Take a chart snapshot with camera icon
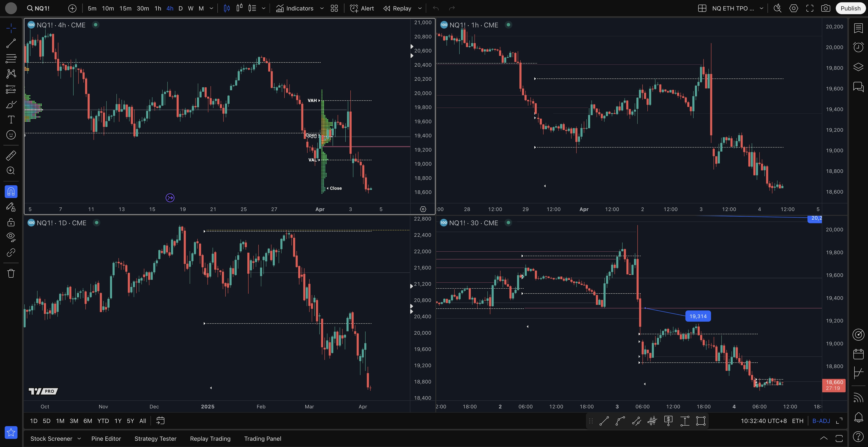This screenshot has width=868, height=447. coord(826,8)
